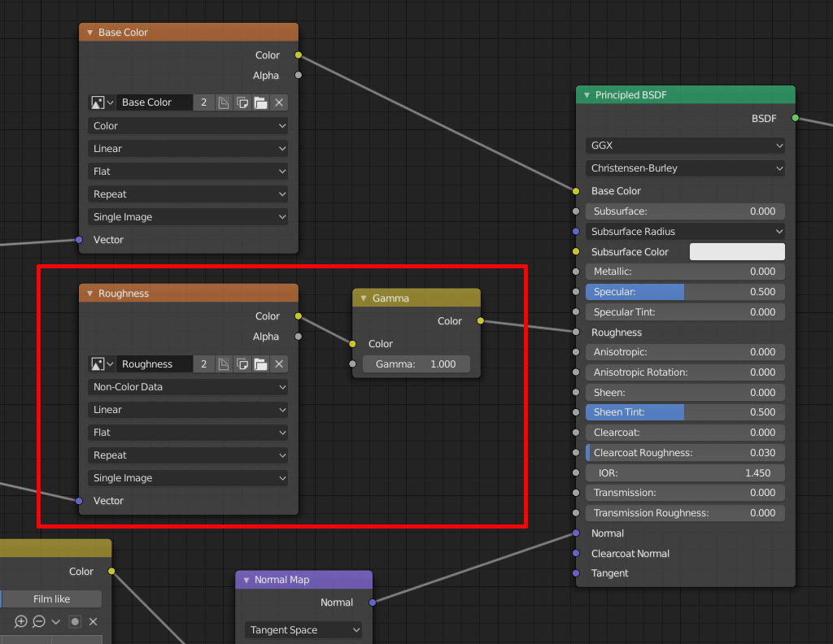Duplicate image datablock in Roughness node
Image resolution: width=833 pixels, height=644 pixels.
pyautogui.click(x=242, y=363)
